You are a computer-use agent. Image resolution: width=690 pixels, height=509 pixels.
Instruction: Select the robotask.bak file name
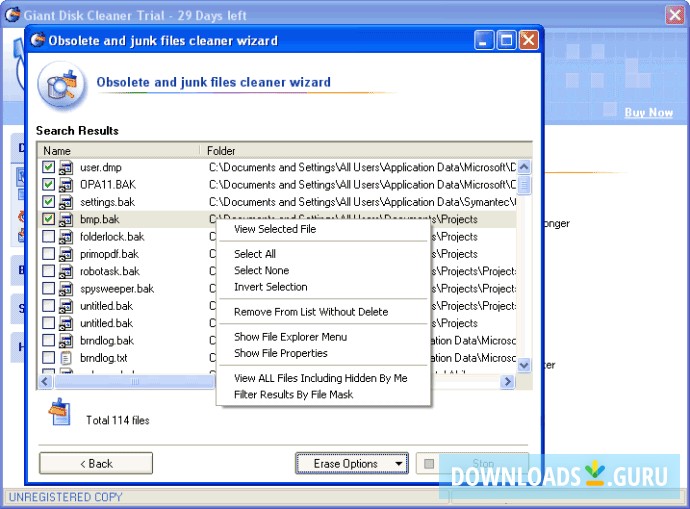[110, 271]
